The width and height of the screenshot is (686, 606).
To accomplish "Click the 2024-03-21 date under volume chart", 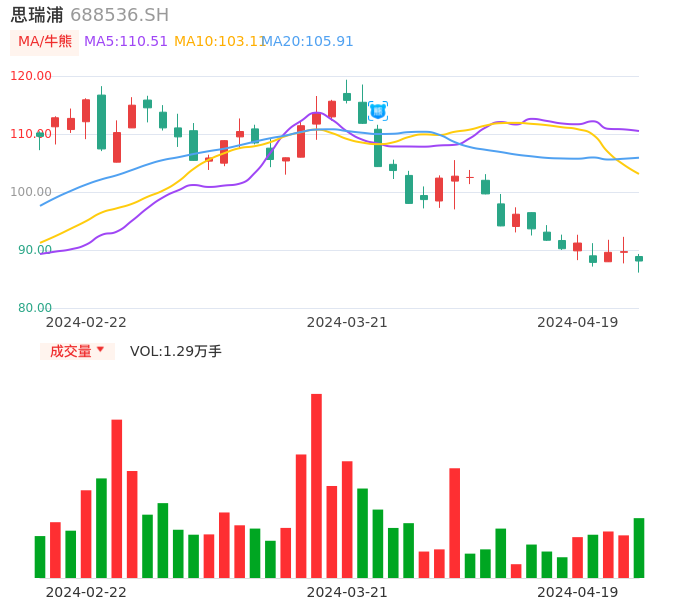I will tap(347, 592).
